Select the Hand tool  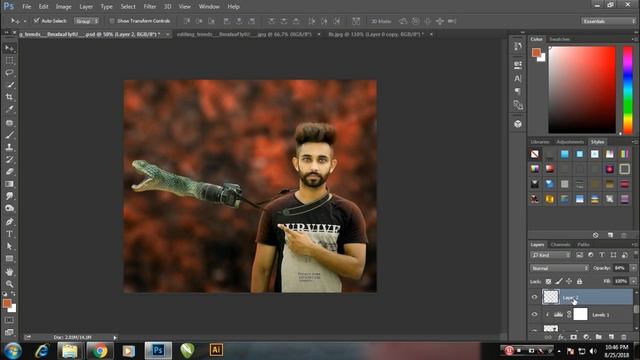9,271
